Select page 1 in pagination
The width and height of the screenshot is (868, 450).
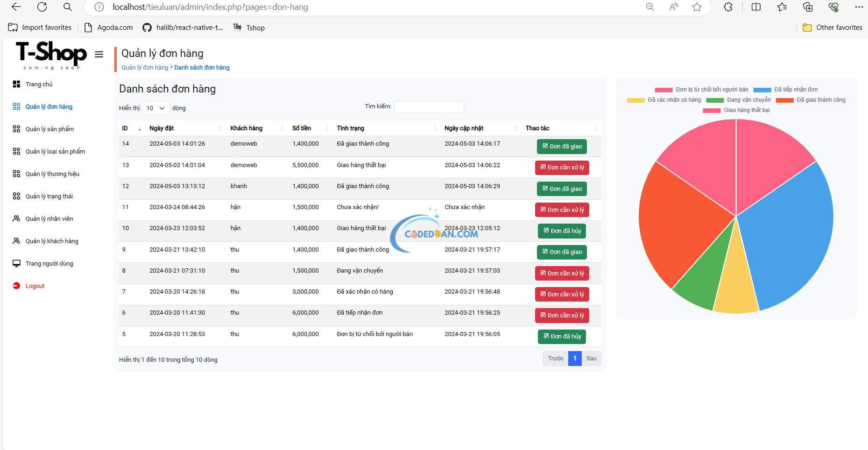point(575,359)
